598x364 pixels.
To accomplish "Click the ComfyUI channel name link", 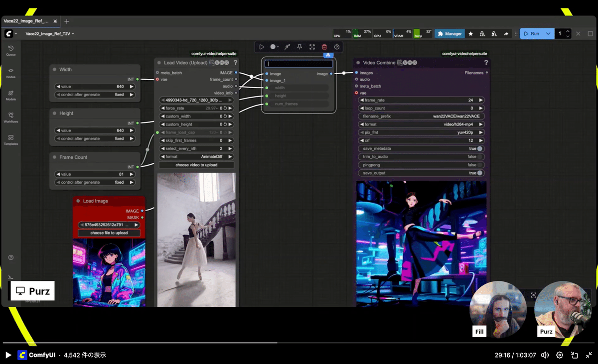I will click(42, 355).
